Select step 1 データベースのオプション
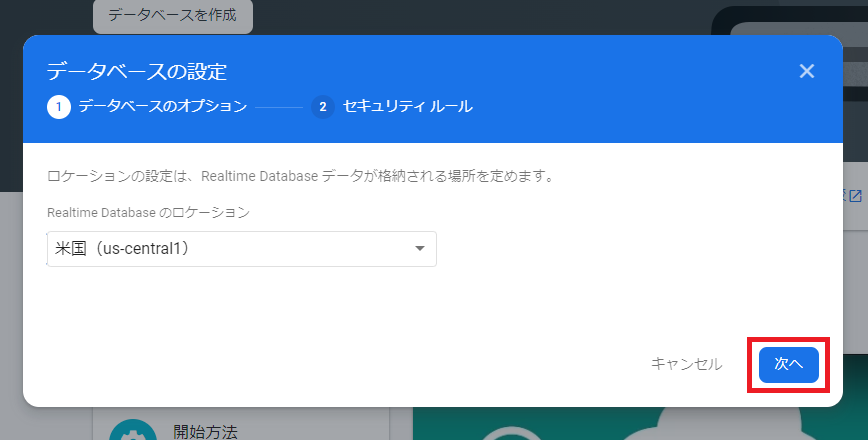Image resolution: width=868 pixels, height=440 pixels. pos(147,106)
